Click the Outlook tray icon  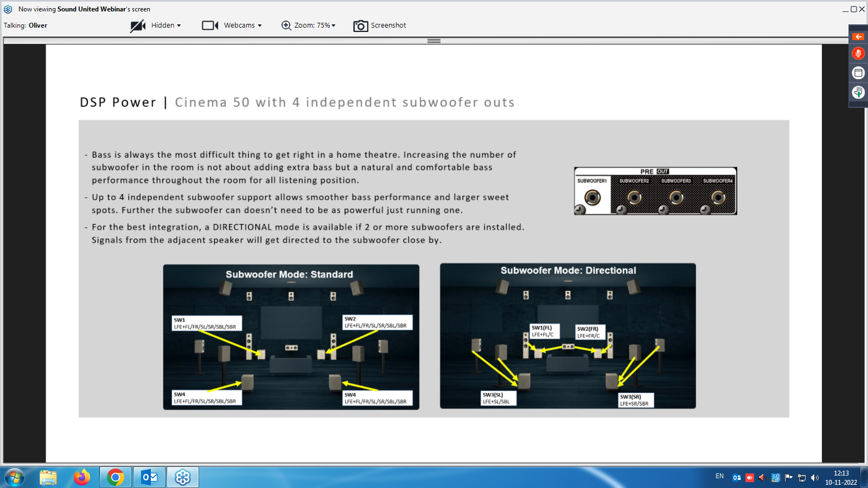point(737,478)
